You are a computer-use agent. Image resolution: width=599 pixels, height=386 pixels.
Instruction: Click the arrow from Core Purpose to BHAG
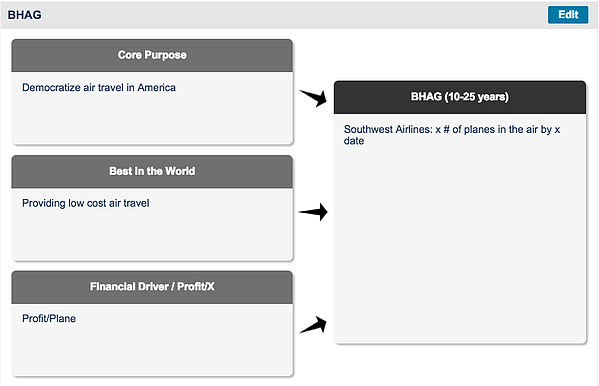pos(313,98)
